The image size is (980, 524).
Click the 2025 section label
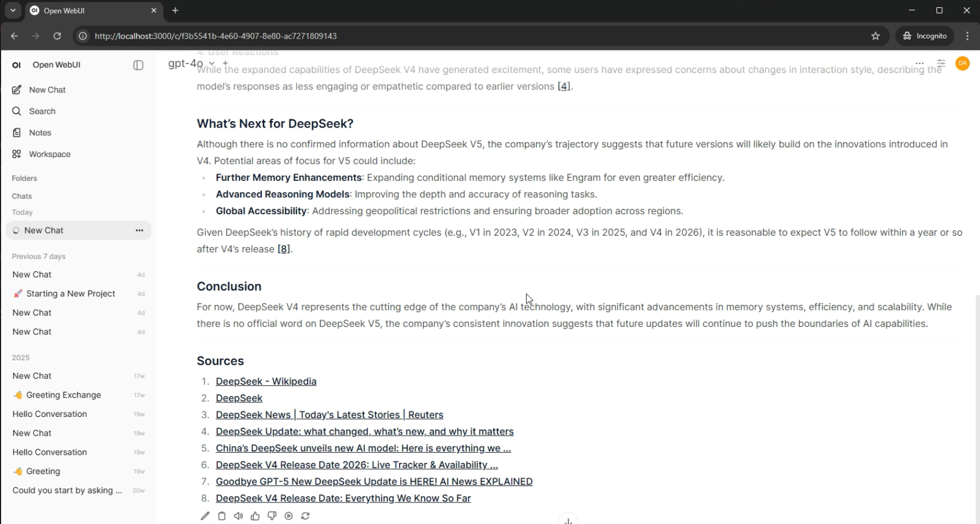(20, 357)
